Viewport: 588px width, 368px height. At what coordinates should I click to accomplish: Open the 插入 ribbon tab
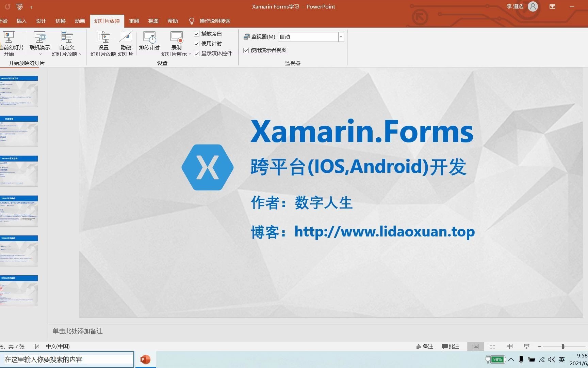(x=21, y=21)
